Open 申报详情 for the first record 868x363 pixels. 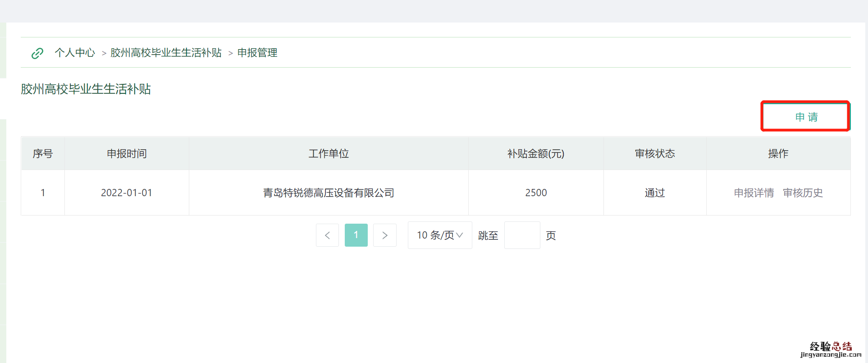[754, 193]
